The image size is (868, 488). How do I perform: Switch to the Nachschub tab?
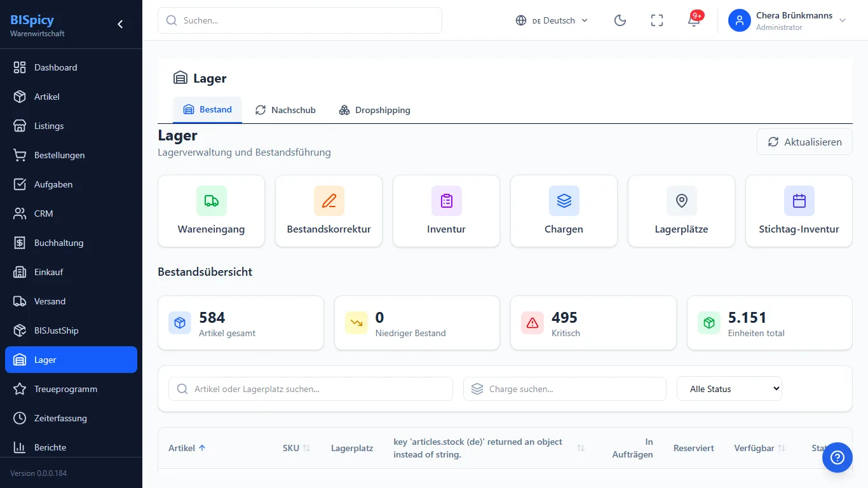(x=285, y=110)
